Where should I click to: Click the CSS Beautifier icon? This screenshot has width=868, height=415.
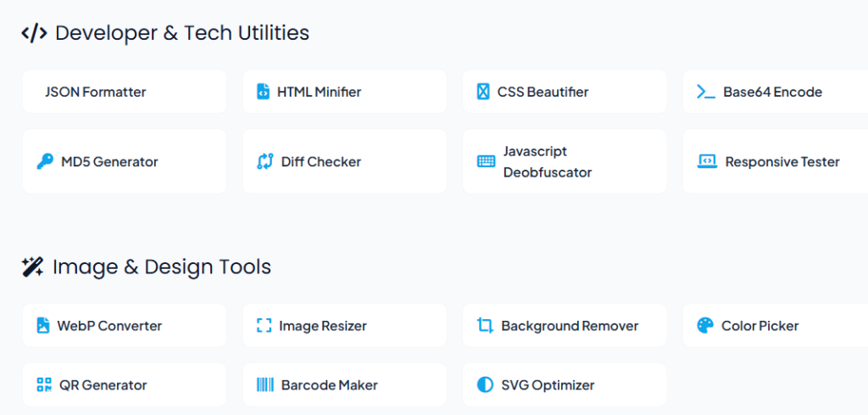[482, 92]
